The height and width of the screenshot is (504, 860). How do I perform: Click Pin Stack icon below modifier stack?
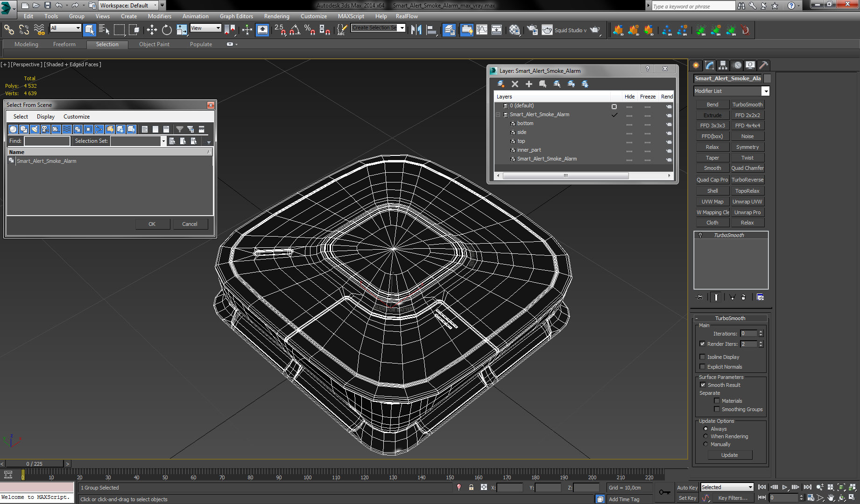pos(699,297)
